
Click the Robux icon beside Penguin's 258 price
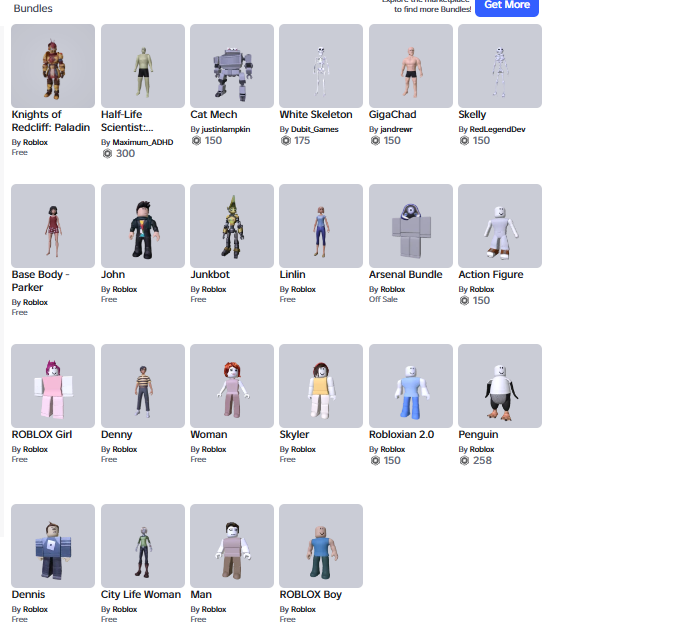coord(465,461)
